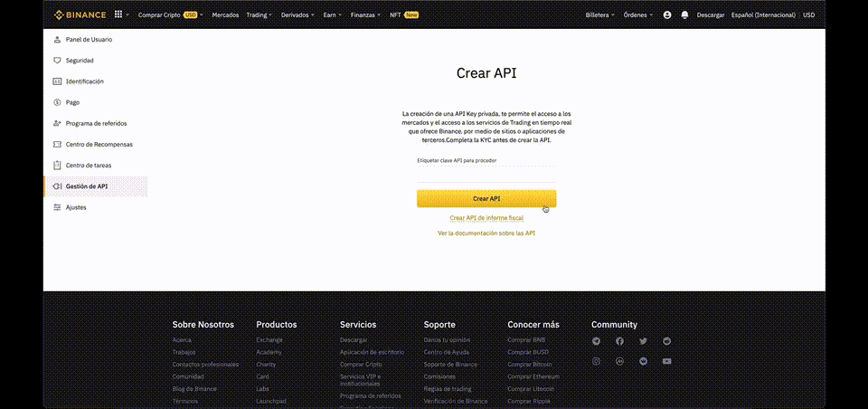Open the apps grid icon beside the logo

[118, 14]
